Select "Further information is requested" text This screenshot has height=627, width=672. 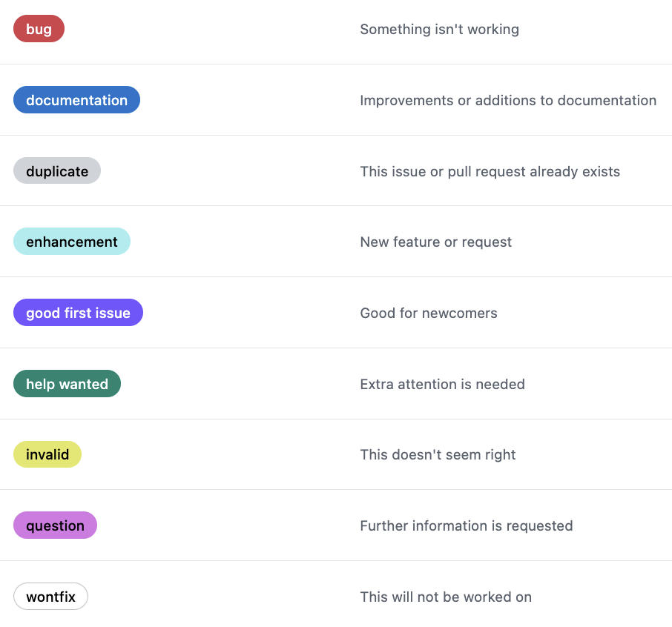coord(466,525)
